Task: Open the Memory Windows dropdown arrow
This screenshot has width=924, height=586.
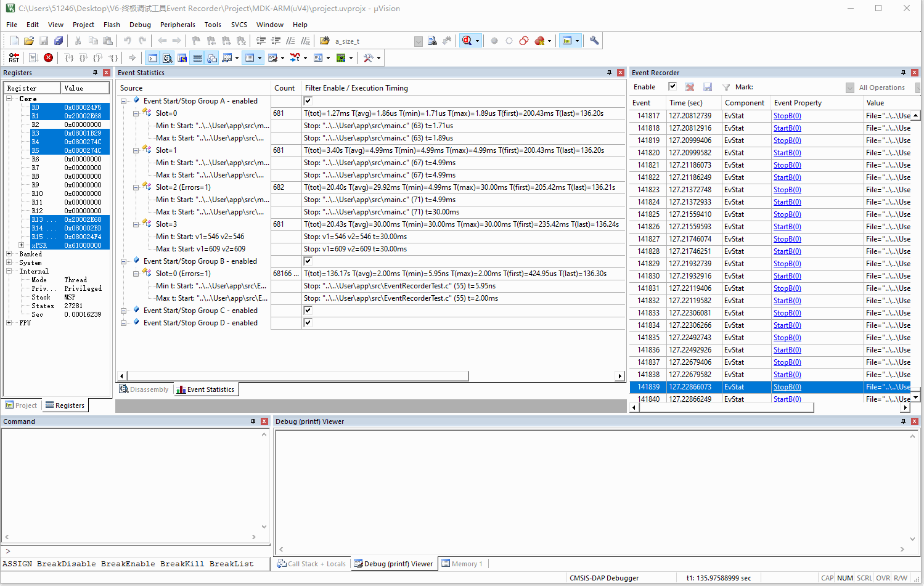Action: (x=260, y=58)
